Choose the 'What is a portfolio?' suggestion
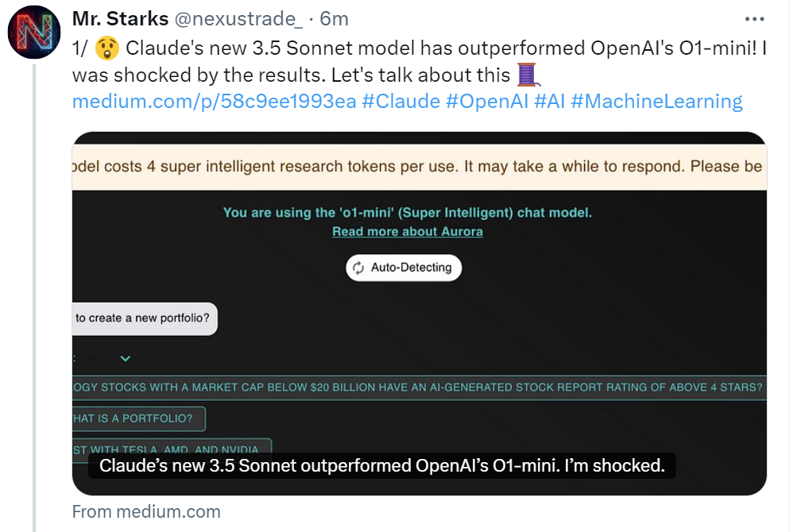Image resolution: width=793 pixels, height=532 pixels. pos(138,418)
